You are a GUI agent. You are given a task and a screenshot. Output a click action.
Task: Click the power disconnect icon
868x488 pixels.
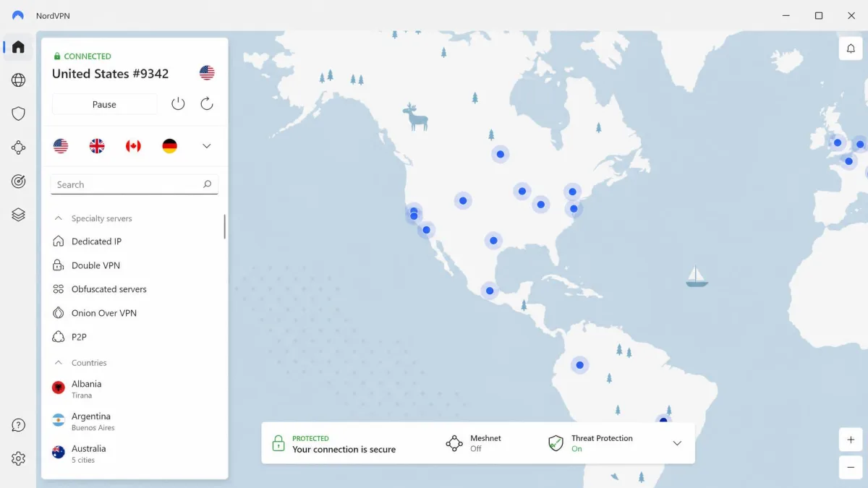point(178,104)
